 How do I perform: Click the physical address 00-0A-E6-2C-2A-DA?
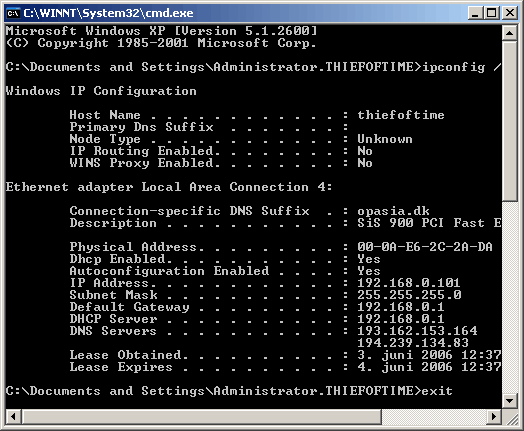pos(425,247)
